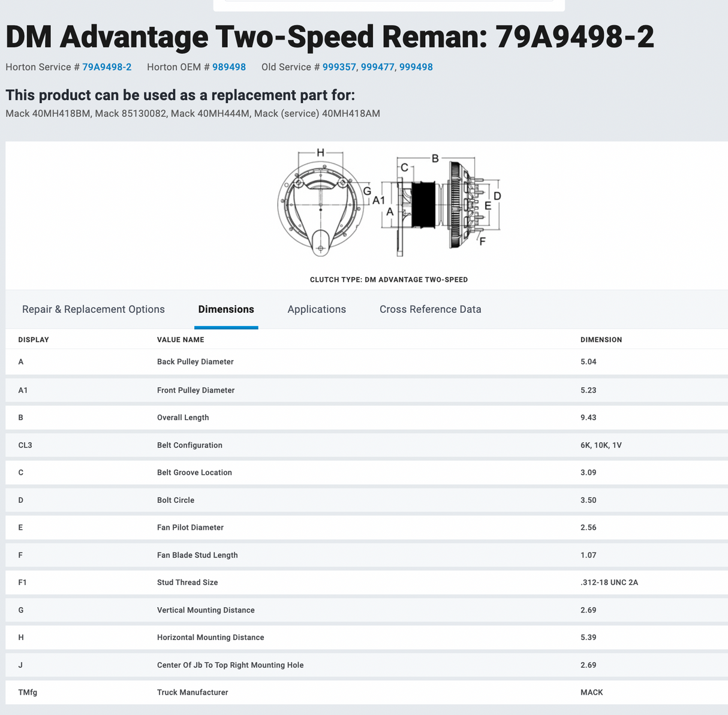Click the DIMENSION column header
The image size is (728, 715).
[x=601, y=340]
